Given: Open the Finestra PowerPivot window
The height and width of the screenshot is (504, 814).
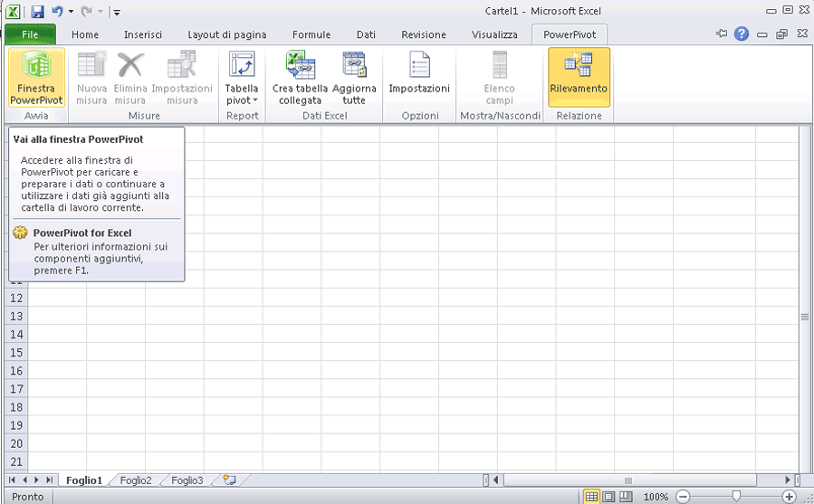Looking at the screenshot, I should coord(36,77).
